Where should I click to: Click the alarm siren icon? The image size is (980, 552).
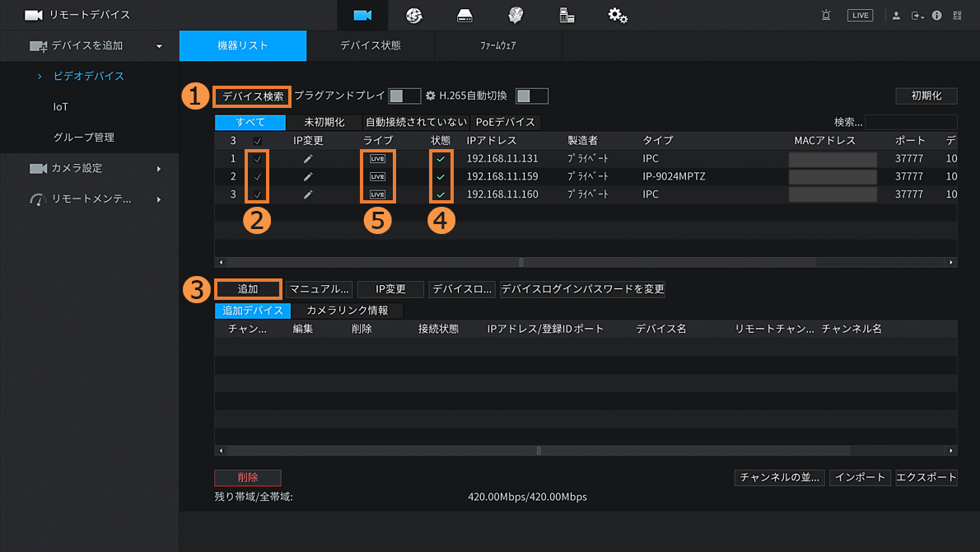tap(826, 16)
